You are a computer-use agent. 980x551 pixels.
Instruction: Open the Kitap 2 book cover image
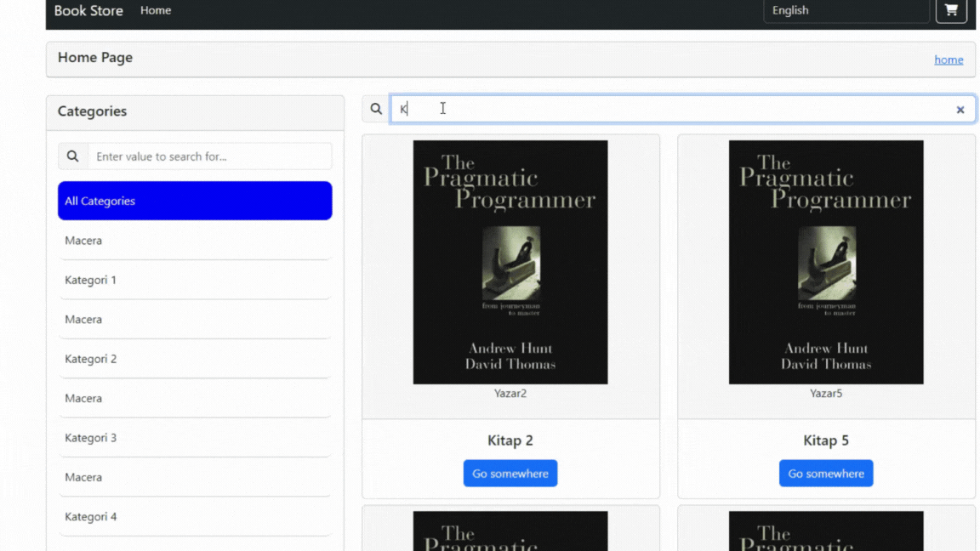tap(510, 262)
